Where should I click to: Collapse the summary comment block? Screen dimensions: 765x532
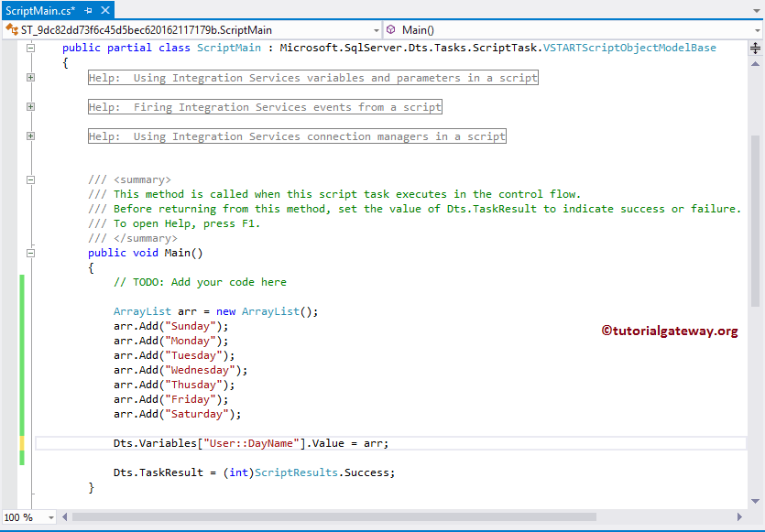pyautogui.click(x=30, y=179)
